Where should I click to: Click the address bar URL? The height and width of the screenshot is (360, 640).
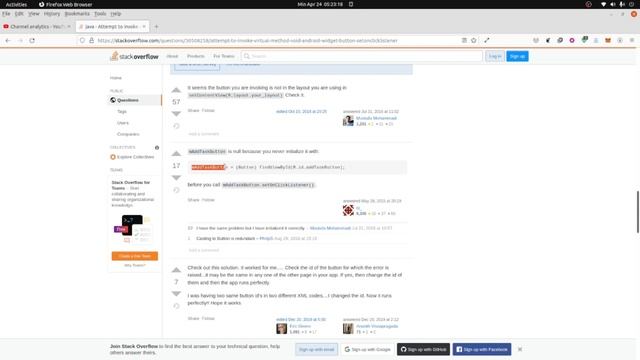click(247, 40)
